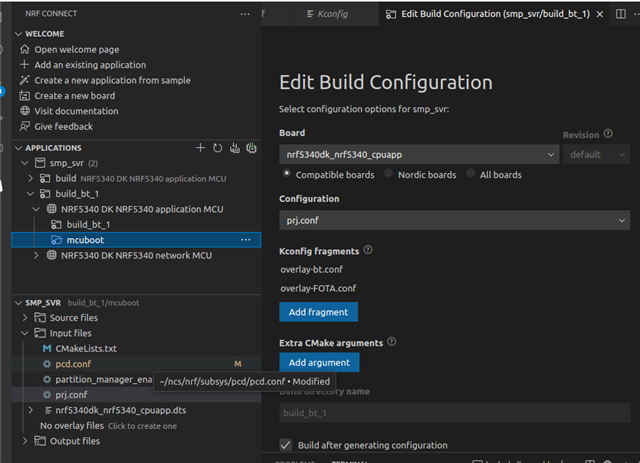Collapse the smp_svr application node
This screenshot has width=640, height=463.
24,163
